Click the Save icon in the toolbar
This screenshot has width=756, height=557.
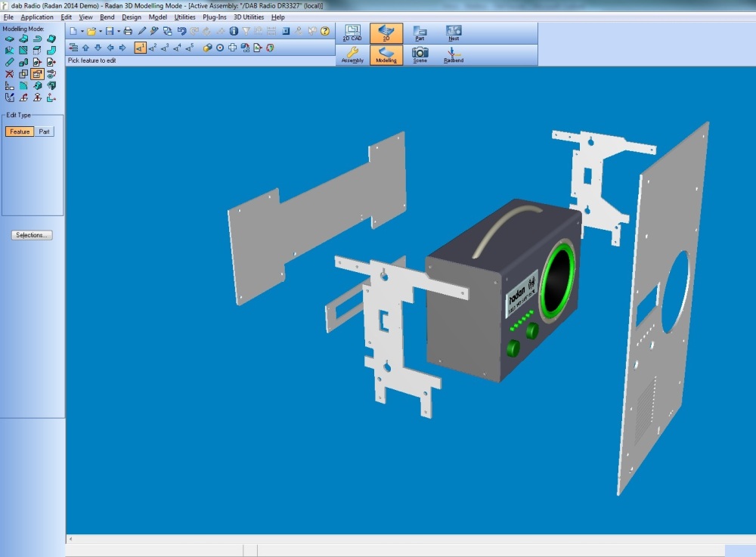[x=110, y=31]
